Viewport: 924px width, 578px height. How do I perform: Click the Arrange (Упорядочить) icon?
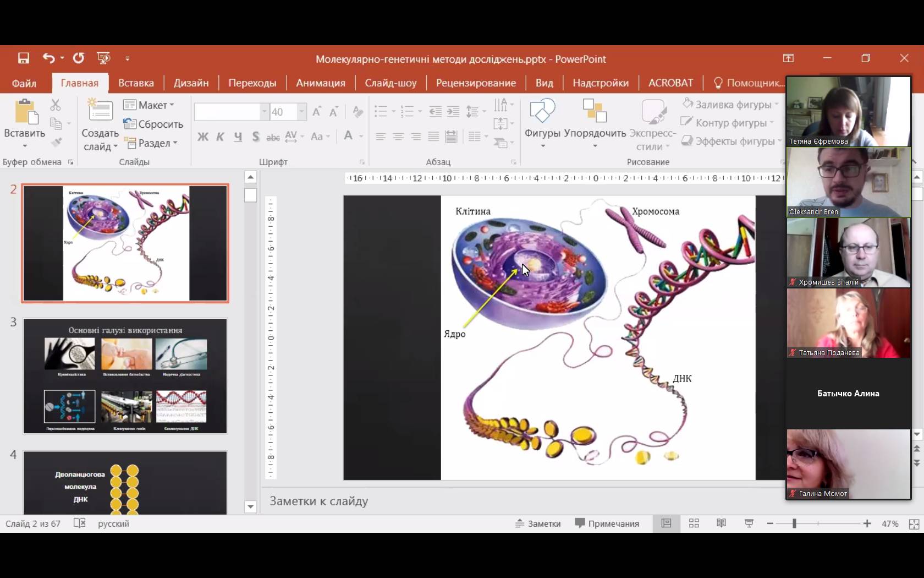point(595,111)
